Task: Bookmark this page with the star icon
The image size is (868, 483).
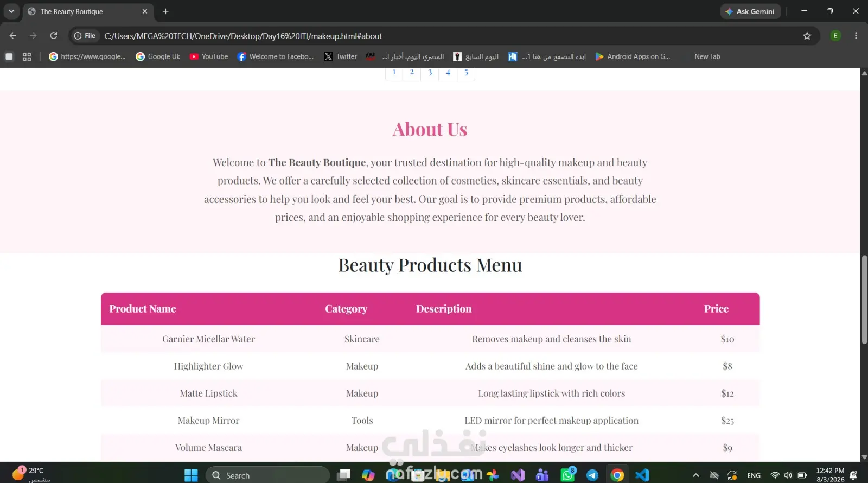Action: 807,36
